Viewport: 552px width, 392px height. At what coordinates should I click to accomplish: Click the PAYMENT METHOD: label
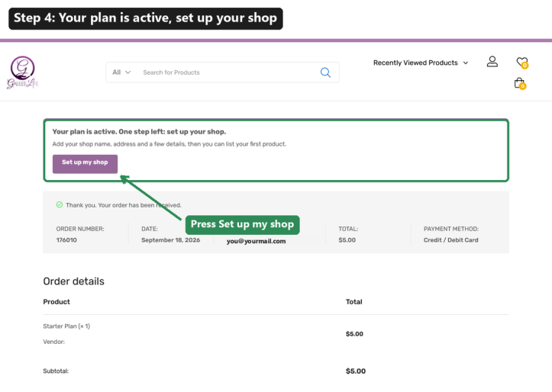pyautogui.click(x=451, y=229)
